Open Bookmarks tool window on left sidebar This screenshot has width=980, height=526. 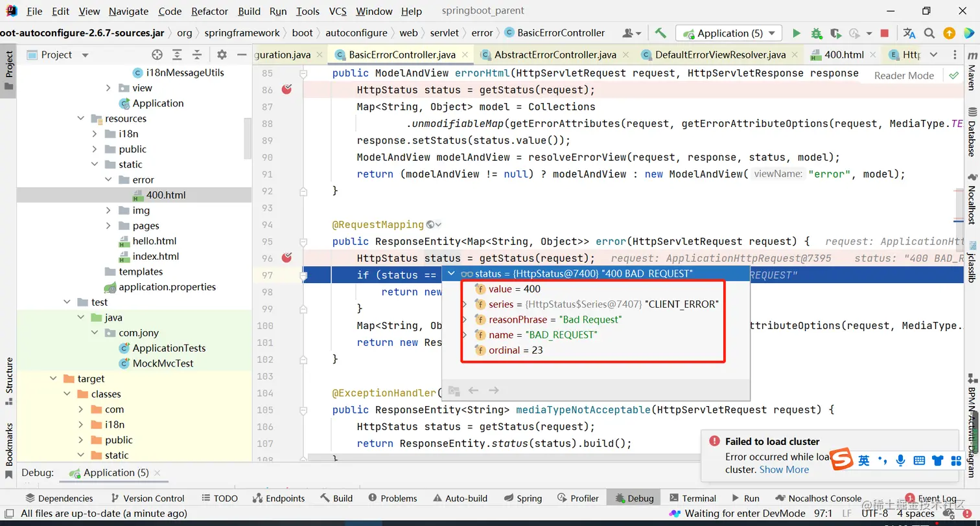tap(9, 451)
